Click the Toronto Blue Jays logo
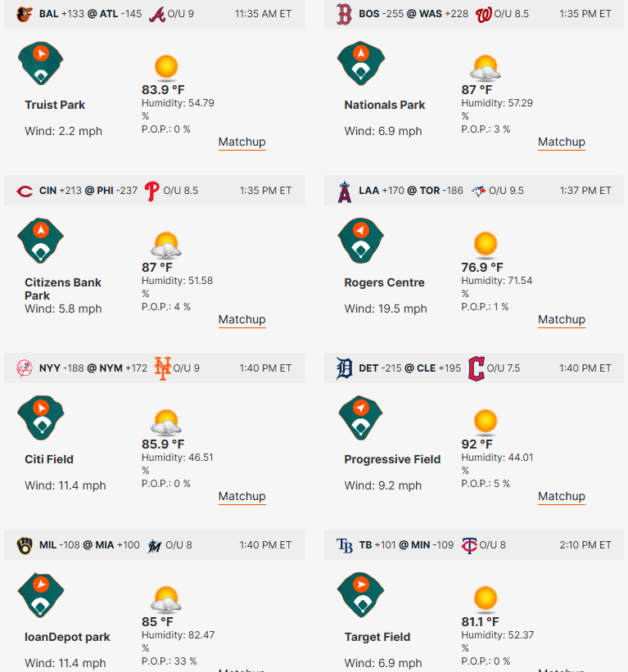 (478, 191)
